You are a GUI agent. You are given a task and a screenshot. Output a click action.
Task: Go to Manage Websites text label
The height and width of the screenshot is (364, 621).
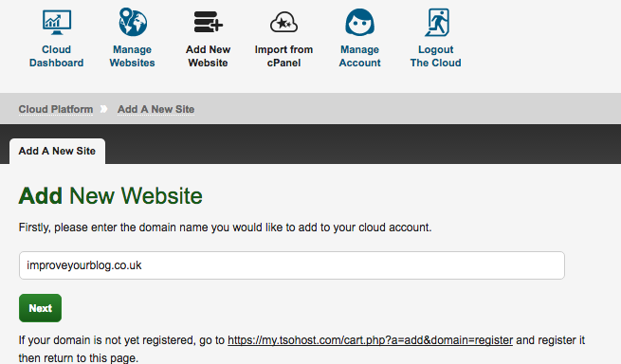(133, 56)
